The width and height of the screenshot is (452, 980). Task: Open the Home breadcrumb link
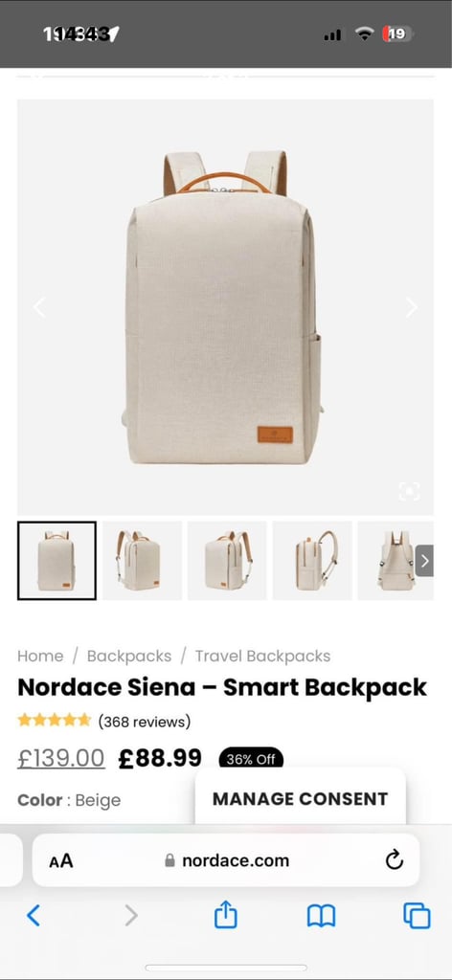click(40, 657)
